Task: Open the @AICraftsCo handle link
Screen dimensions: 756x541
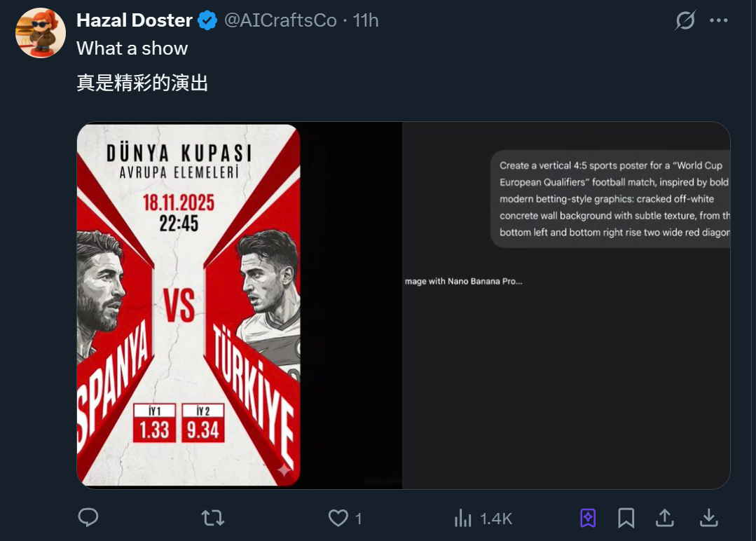Action: [280, 21]
